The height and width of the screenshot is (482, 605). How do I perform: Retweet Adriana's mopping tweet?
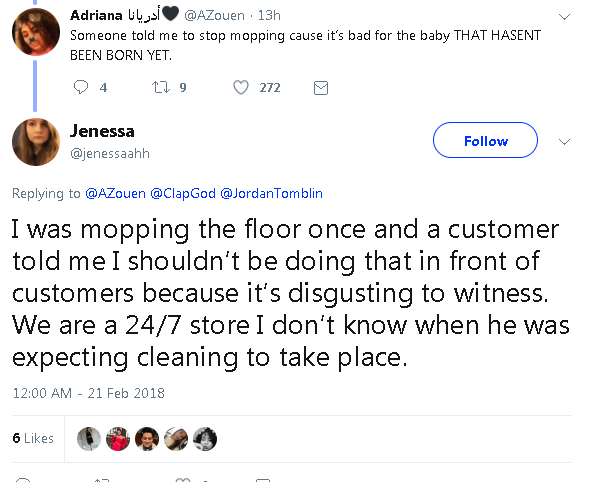(160, 88)
